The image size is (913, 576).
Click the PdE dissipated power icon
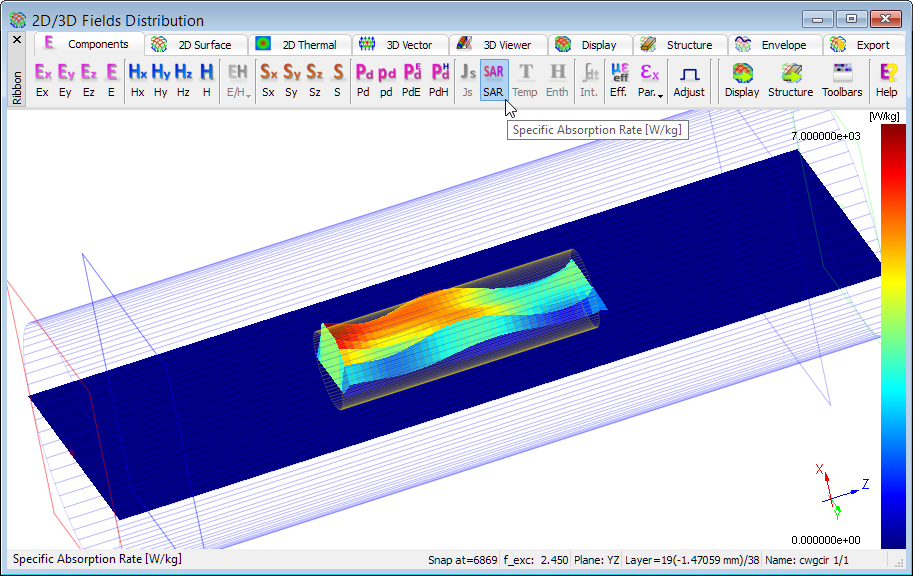(x=411, y=79)
